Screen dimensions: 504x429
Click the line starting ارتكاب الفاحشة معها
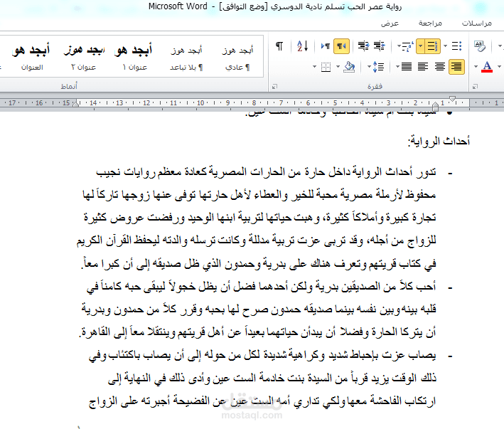click(262, 401)
